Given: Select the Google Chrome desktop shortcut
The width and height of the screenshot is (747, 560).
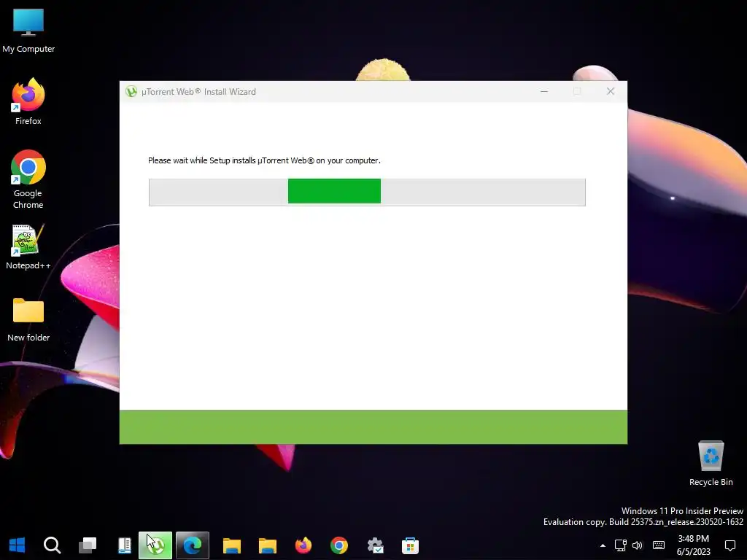Looking at the screenshot, I should point(28,179).
